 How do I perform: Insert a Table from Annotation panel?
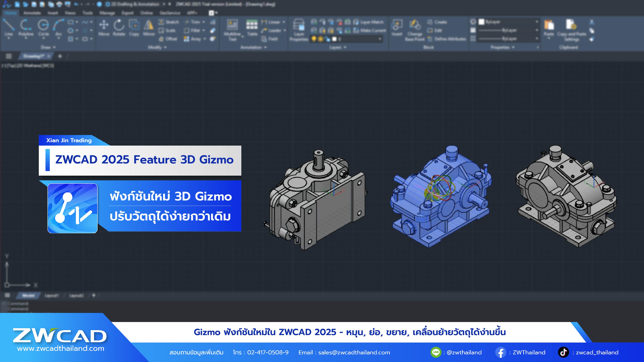point(252,28)
